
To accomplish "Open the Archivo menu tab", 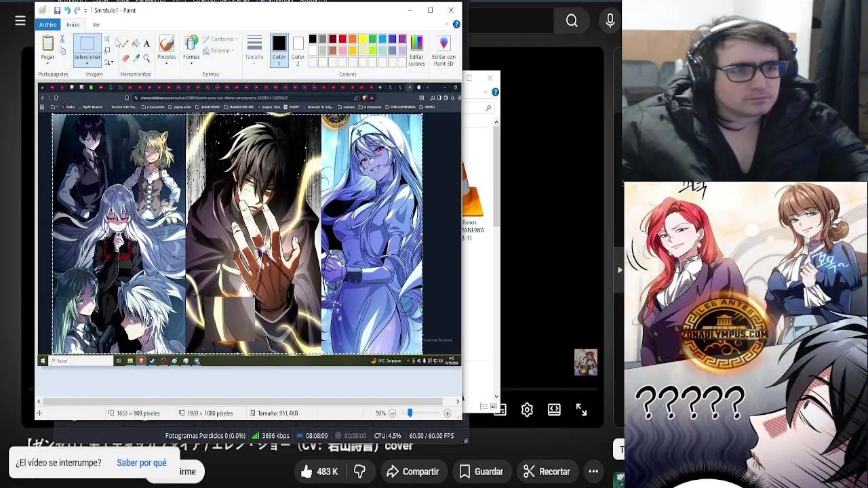I will 47,24.
